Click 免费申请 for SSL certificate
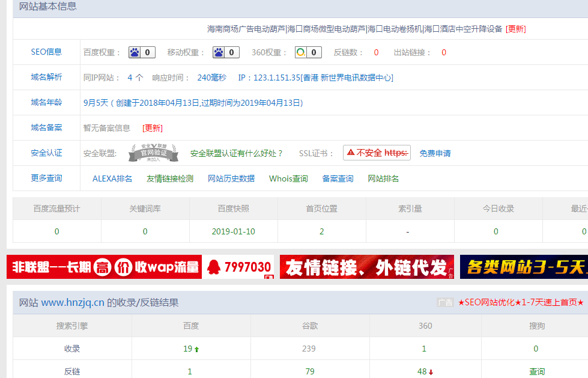Viewport: 588px width, 378px height. coord(435,153)
